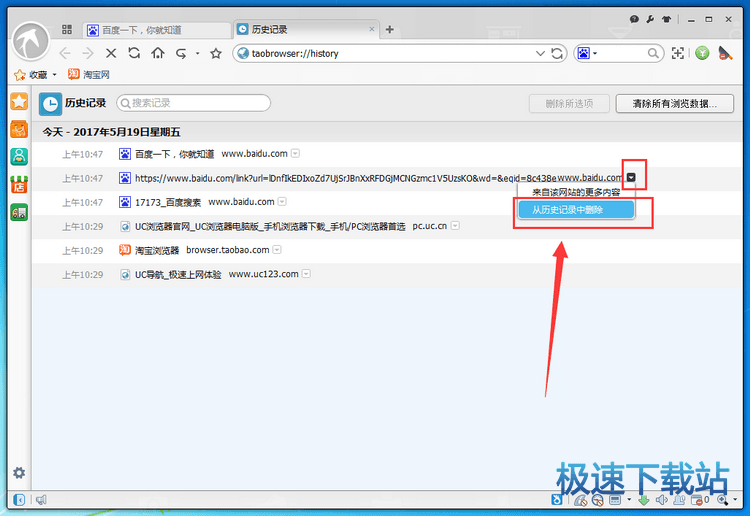The width and height of the screenshot is (750, 516).
Task: Open the delivery truck logistics sidebar icon
Action: pyautogui.click(x=19, y=212)
